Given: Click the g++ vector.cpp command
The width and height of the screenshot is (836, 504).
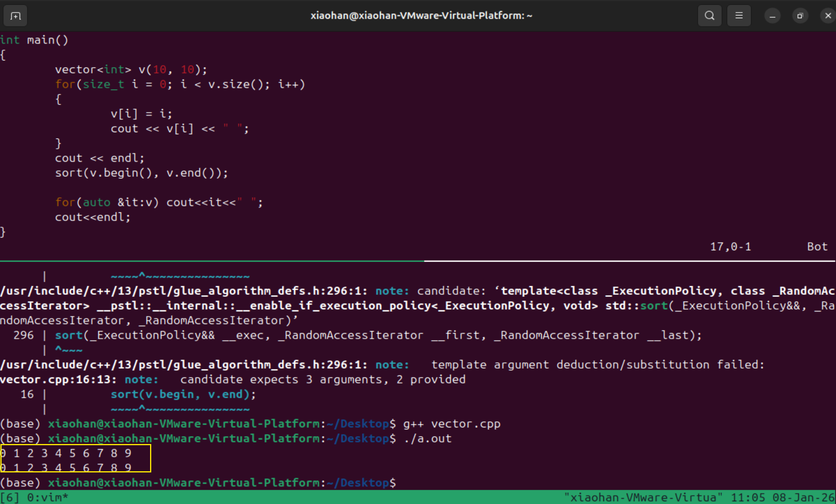Looking at the screenshot, I should (x=451, y=424).
